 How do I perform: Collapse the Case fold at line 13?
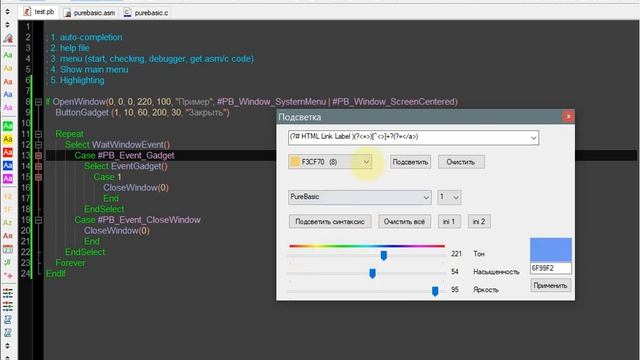(x=38, y=156)
